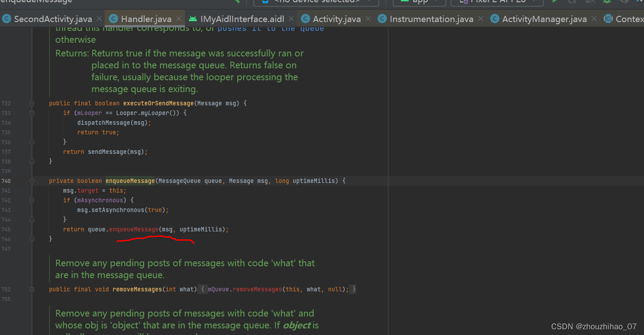The height and width of the screenshot is (335, 644).
Task: Click the fold end marker at line 746
Action: 32,239
